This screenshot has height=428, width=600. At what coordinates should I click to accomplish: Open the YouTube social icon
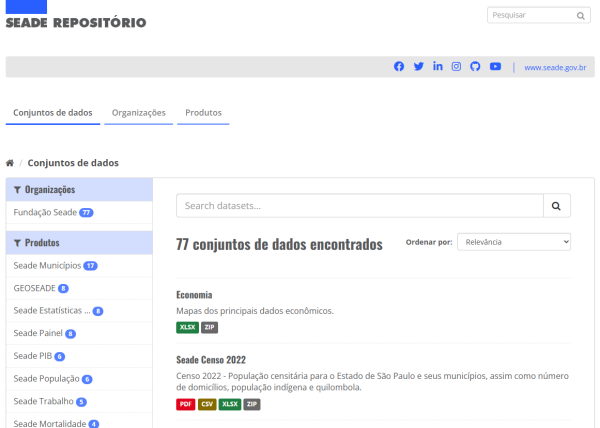(495, 67)
